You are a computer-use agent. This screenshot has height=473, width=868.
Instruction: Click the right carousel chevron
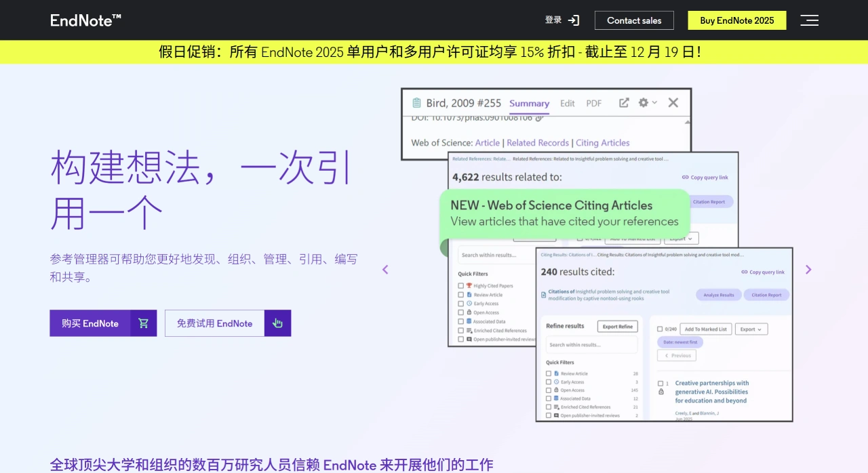coord(808,269)
